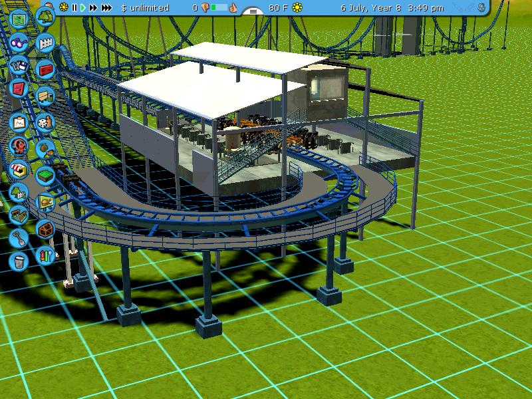Switch to fast-forward speed

click(93, 8)
